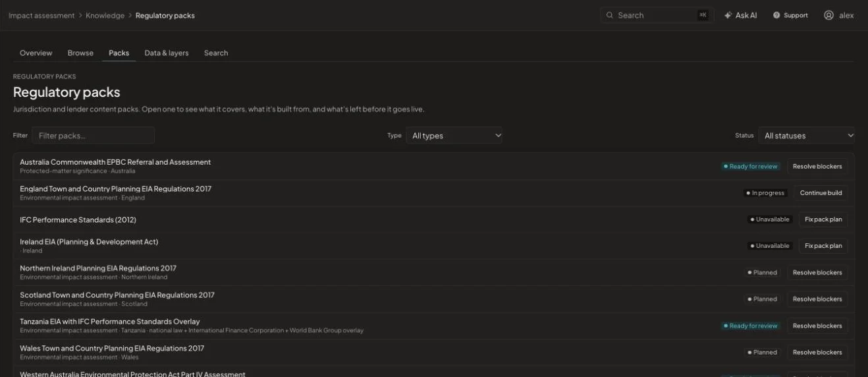Switch to the Overview tab
Screen dimensions: 868x377
point(36,53)
